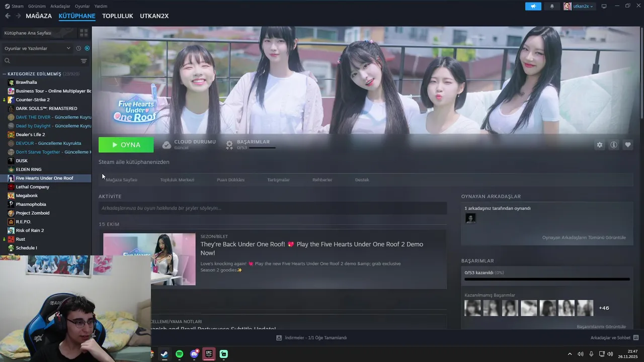Image resolution: width=644 pixels, height=362 pixels.
Task: Open Rehberler link
Action: [x=322, y=180]
